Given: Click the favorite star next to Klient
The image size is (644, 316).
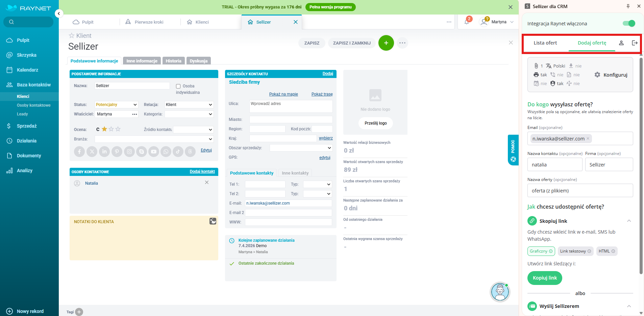Looking at the screenshot, I should pyautogui.click(x=71, y=36).
